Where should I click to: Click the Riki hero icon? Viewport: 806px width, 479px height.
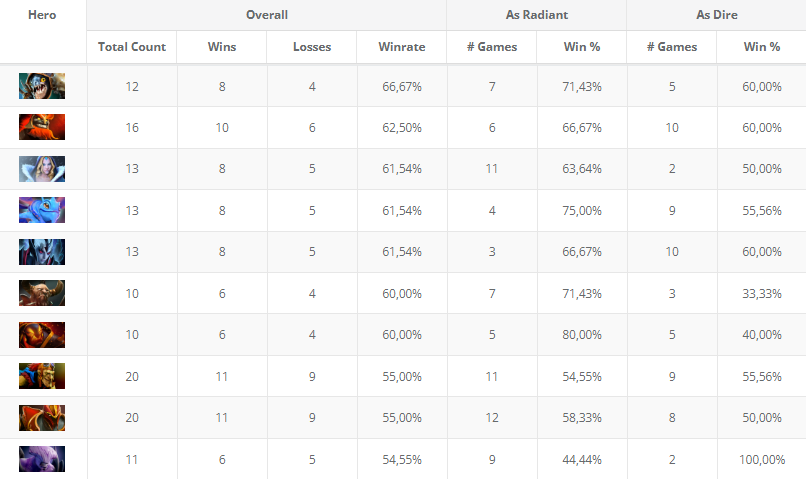coord(42,459)
